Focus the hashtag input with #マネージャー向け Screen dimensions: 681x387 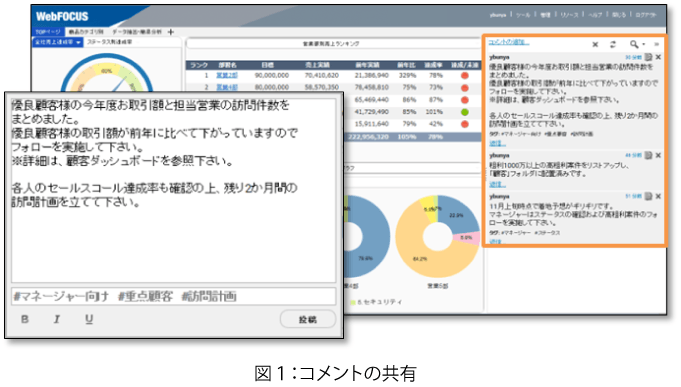[x=173, y=296]
